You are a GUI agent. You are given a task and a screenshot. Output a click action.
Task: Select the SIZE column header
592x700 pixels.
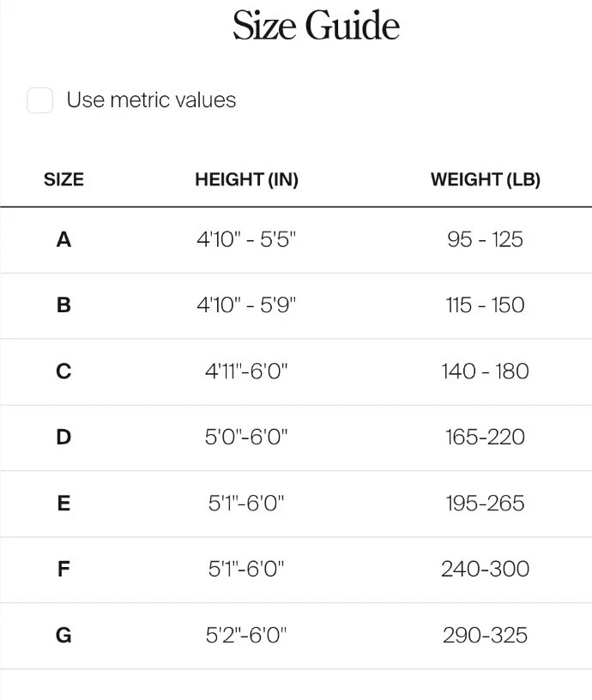[x=63, y=180]
